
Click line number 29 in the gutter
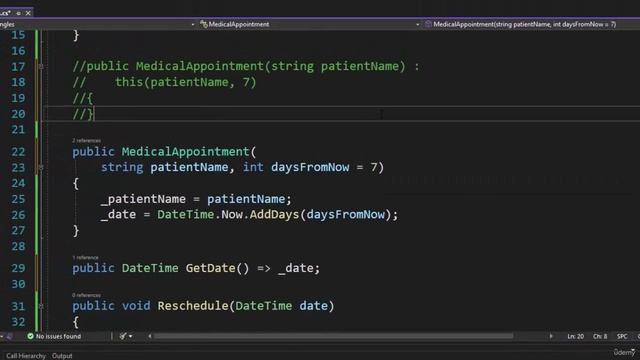point(18,268)
